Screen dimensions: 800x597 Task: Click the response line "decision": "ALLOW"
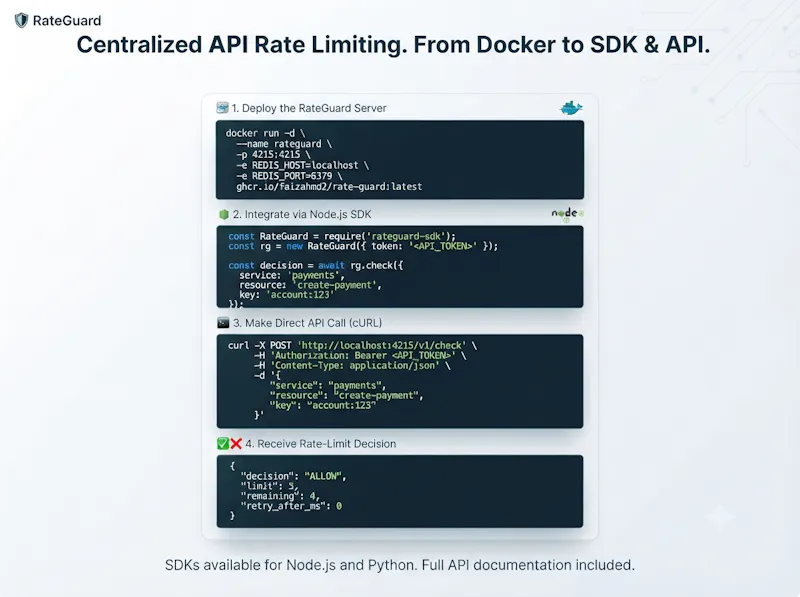(x=293, y=476)
